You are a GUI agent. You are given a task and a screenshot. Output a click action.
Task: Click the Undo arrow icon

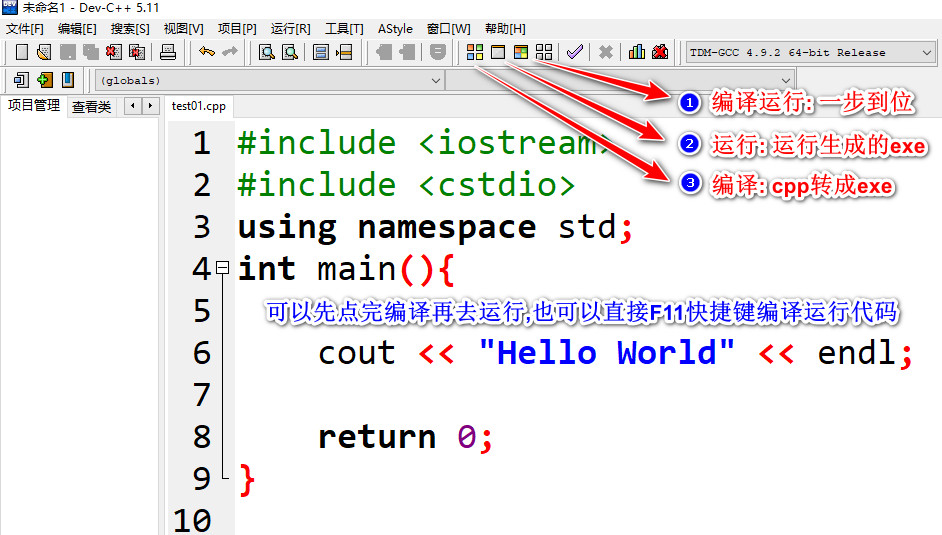pos(207,52)
